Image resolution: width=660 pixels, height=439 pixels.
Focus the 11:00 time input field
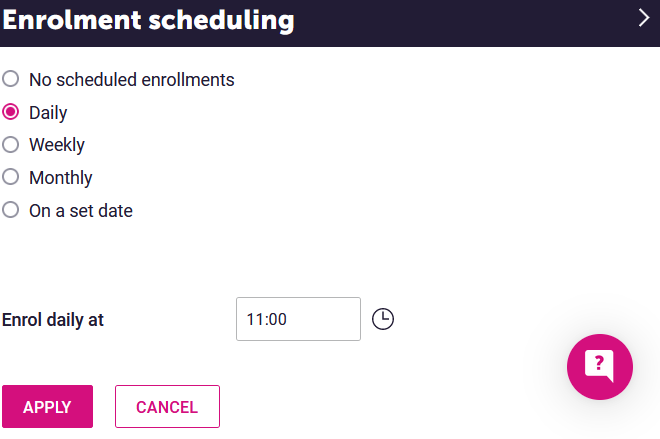(x=298, y=319)
